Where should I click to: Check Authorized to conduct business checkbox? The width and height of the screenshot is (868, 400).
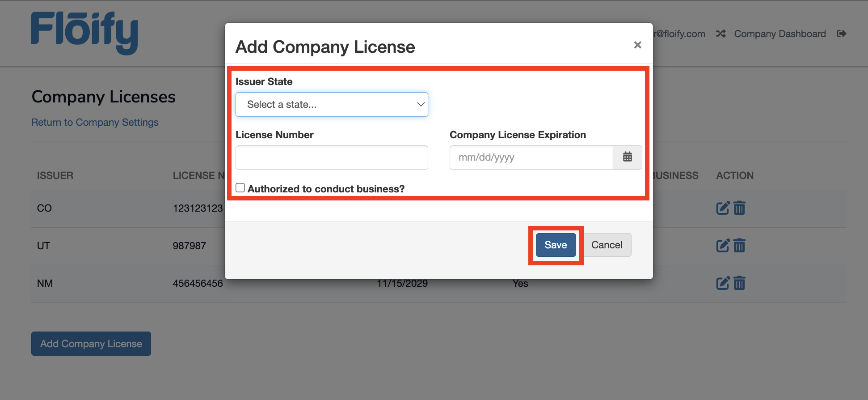240,188
